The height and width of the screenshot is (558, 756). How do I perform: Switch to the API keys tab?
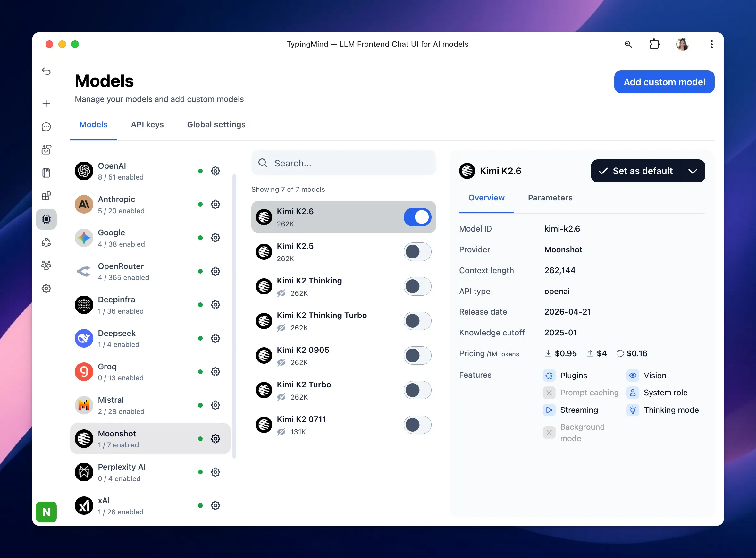(147, 125)
